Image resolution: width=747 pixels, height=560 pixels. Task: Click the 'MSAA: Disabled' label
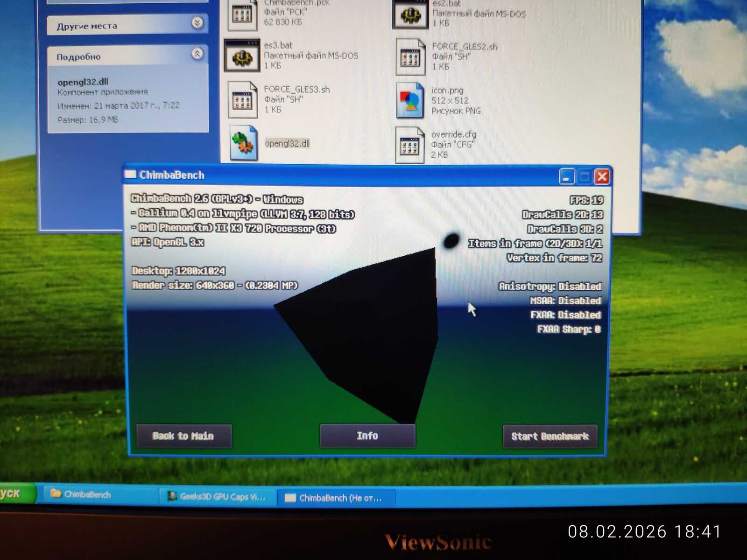pos(565,301)
